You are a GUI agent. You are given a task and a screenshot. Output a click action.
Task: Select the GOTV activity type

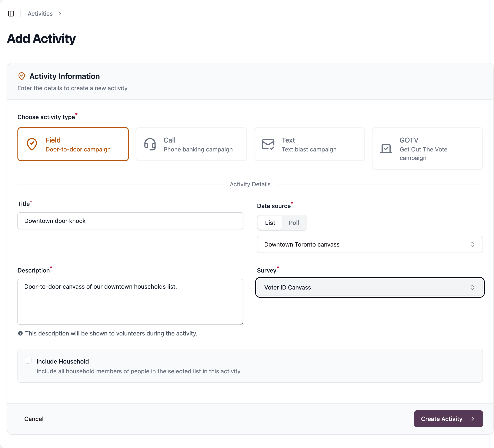[x=427, y=148]
